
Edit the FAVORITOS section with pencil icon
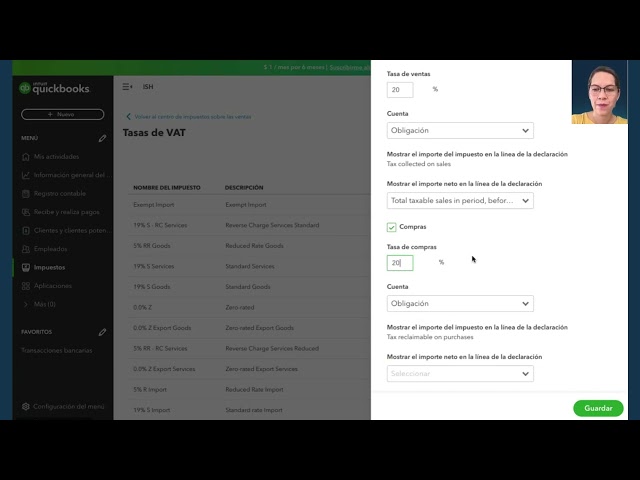[102, 332]
